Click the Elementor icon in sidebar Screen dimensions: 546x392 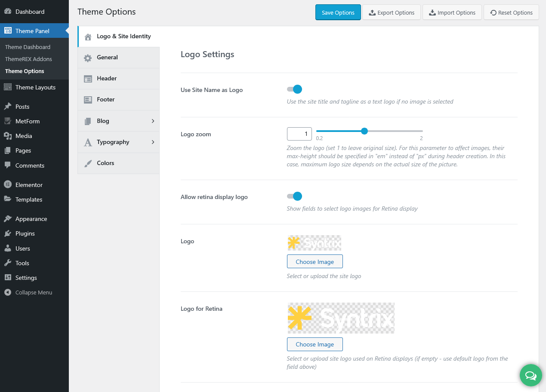click(8, 185)
